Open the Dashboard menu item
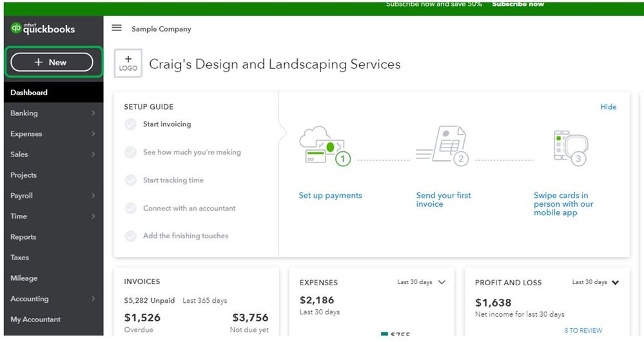This screenshot has width=644, height=342. point(54,92)
